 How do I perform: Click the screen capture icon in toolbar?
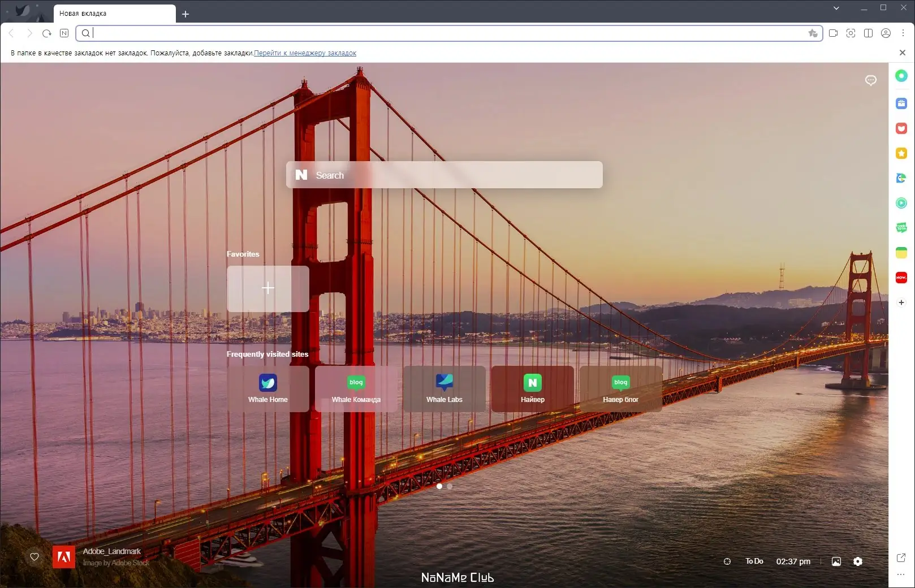[851, 33]
